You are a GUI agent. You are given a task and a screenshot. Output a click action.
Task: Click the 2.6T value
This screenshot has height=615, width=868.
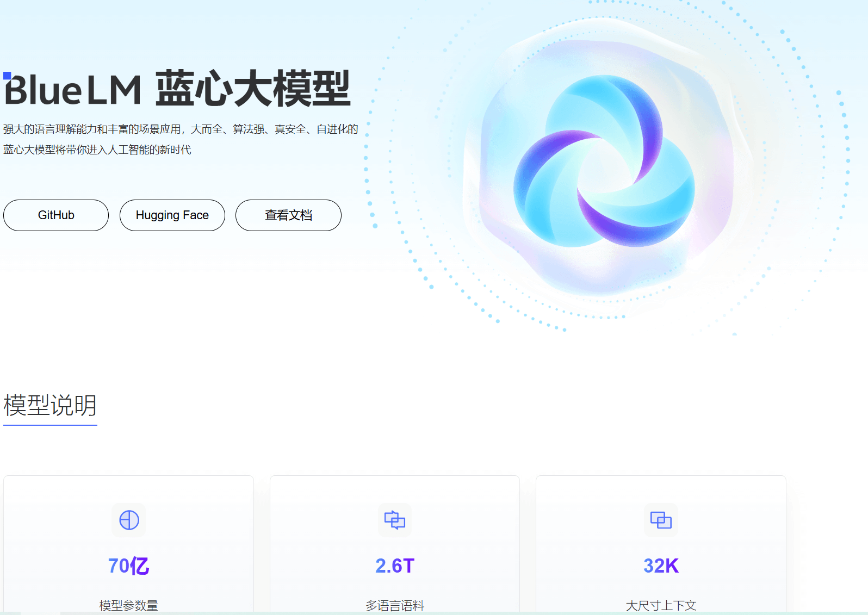pyautogui.click(x=395, y=566)
